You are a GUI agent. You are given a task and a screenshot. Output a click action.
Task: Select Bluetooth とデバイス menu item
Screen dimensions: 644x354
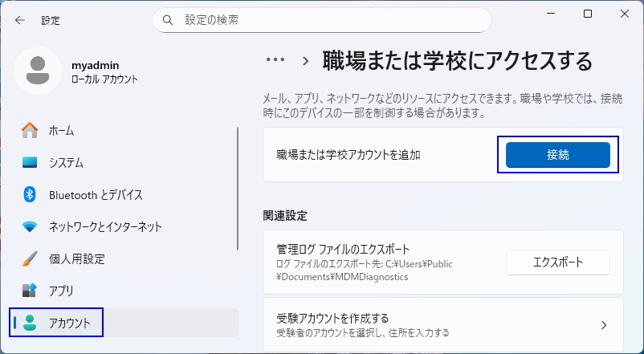coord(96,194)
